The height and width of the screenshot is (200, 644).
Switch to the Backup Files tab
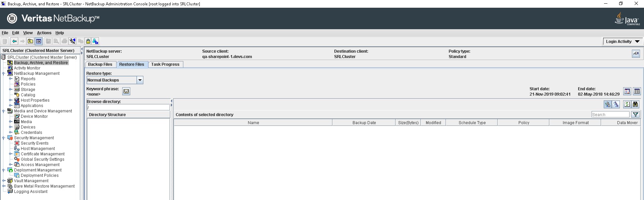(100, 64)
